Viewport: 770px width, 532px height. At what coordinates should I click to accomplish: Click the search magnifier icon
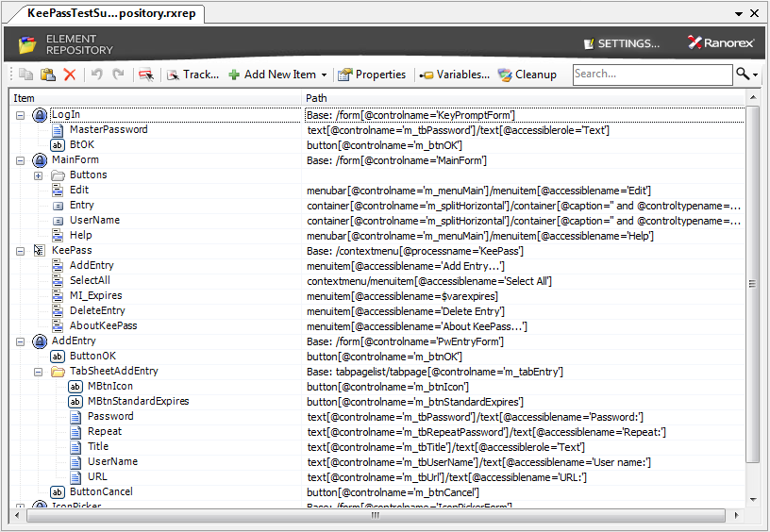[x=743, y=75]
